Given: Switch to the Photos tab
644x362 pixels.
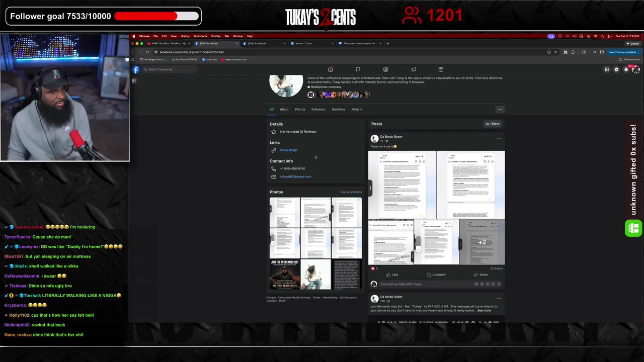Looking at the screenshot, I should 300,109.
